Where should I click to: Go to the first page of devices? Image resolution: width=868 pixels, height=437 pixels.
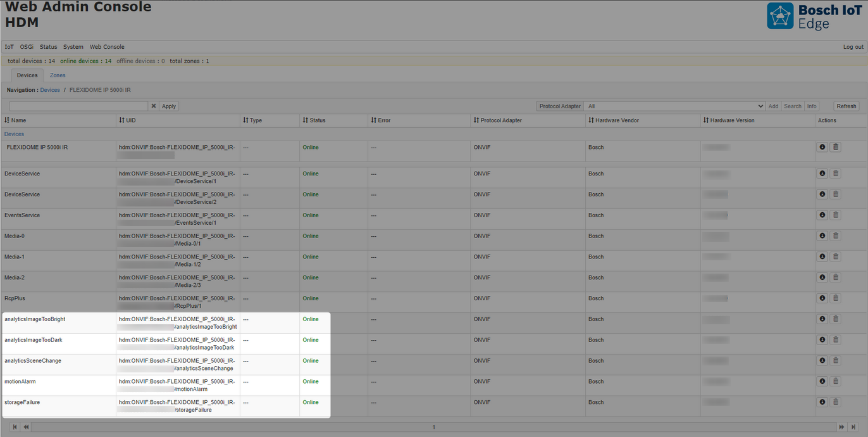coord(15,427)
